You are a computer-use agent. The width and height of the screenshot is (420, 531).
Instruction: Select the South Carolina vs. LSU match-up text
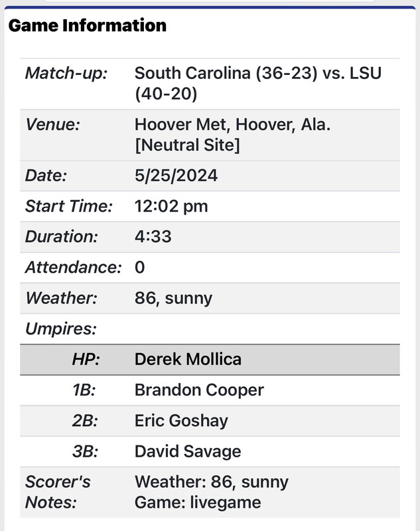pos(257,83)
